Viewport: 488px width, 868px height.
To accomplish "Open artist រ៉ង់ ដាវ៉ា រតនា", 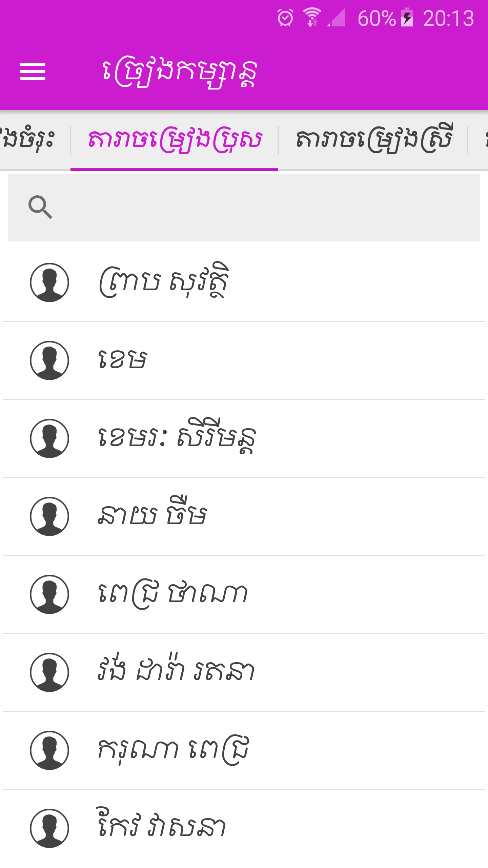I will tap(244, 672).
